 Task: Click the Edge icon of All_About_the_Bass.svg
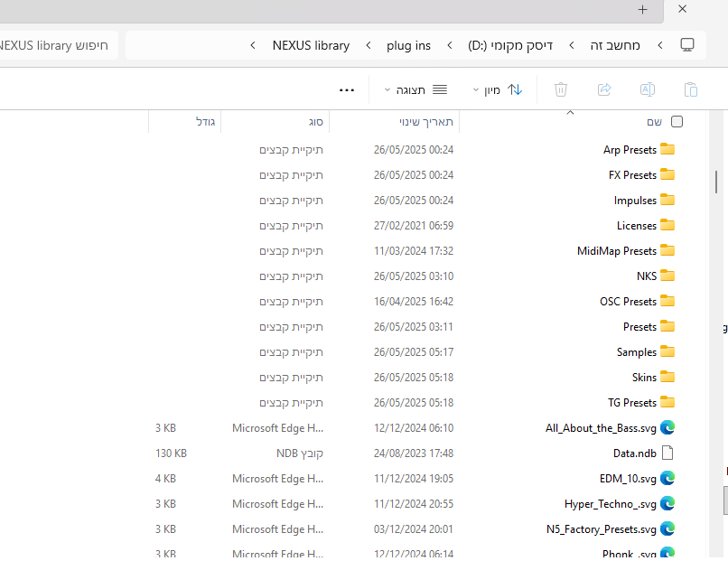pos(667,427)
